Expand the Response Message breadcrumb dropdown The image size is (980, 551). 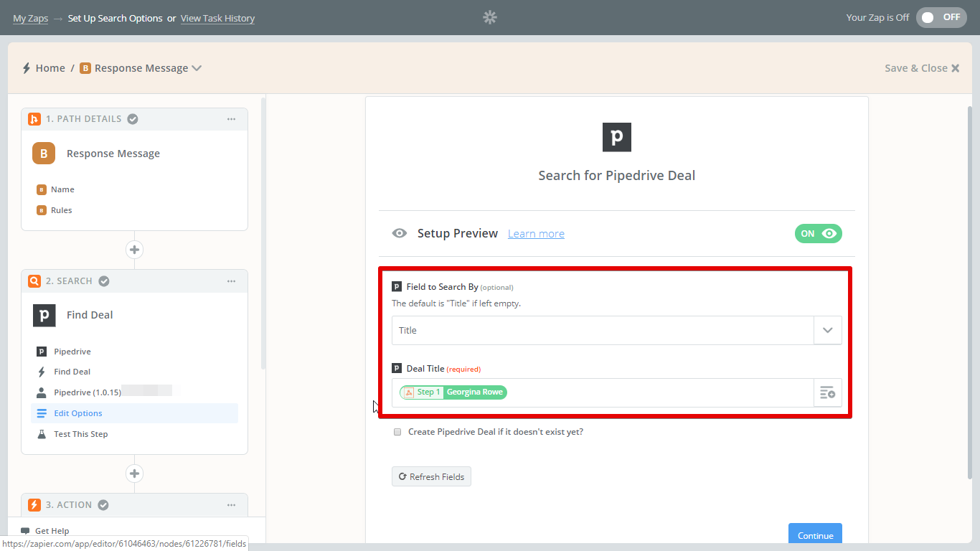click(197, 68)
